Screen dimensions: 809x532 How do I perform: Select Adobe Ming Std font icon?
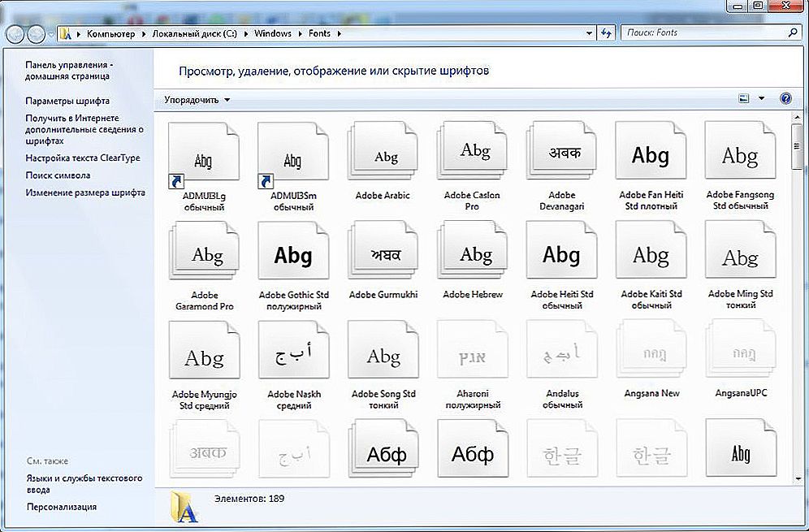[741, 251]
